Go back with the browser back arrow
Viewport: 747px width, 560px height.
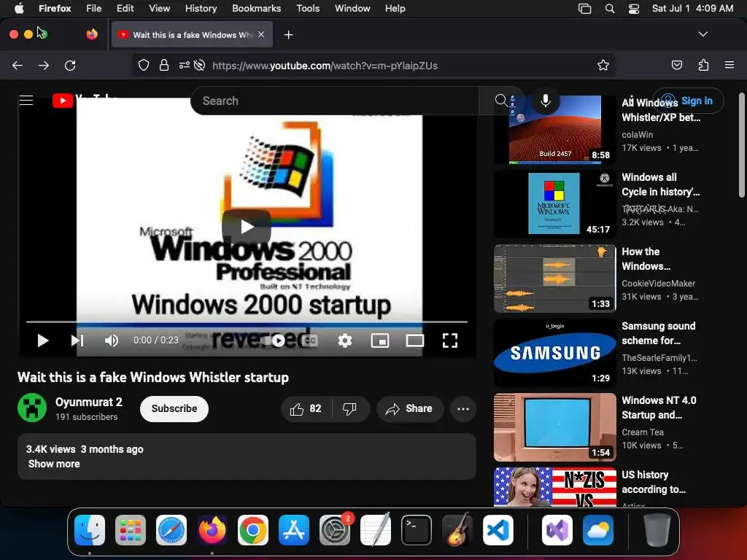point(18,65)
